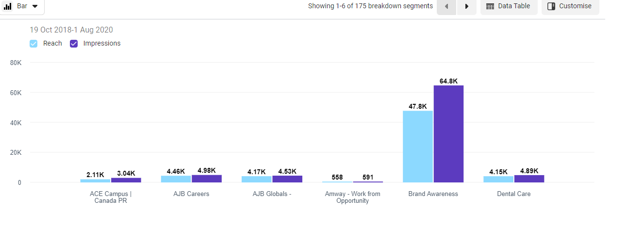644x246 pixels.
Task: Click the Dental Care Reach bar
Action: pos(498,179)
